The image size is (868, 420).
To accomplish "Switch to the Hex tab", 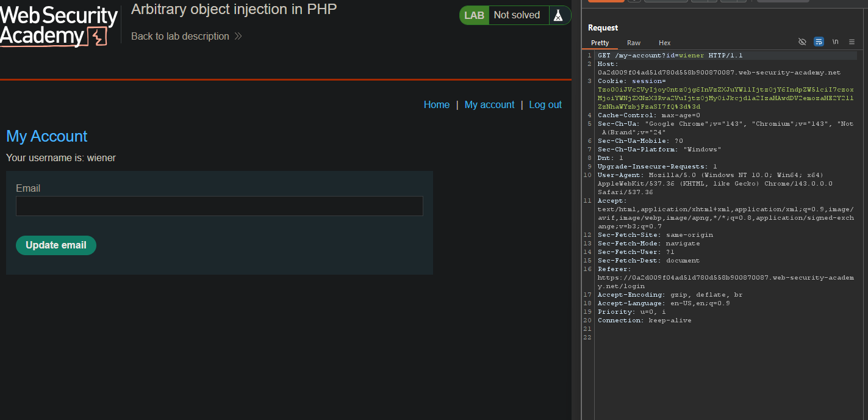I will (665, 43).
